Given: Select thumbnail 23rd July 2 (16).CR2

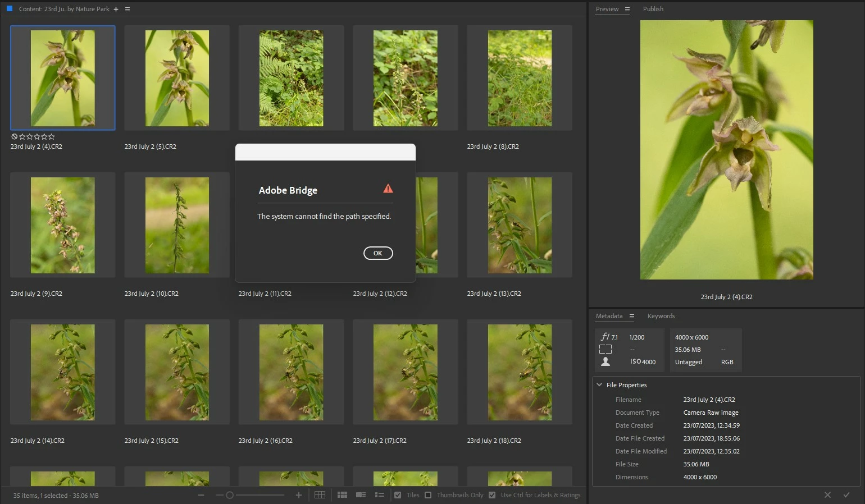Looking at the screenshot, I should click(291, 372).
